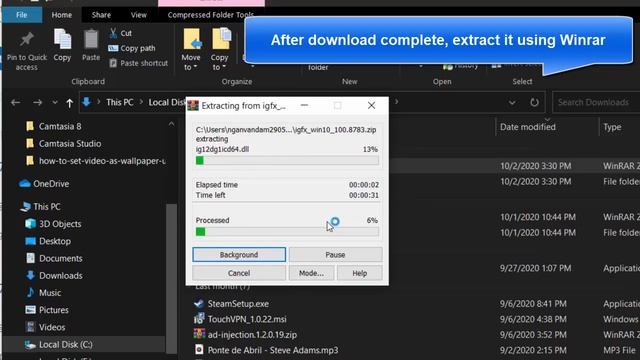Click the navigation pane scrollbar thumb
The height and width of the screenshot is (360, 640).
click(171, 278)
